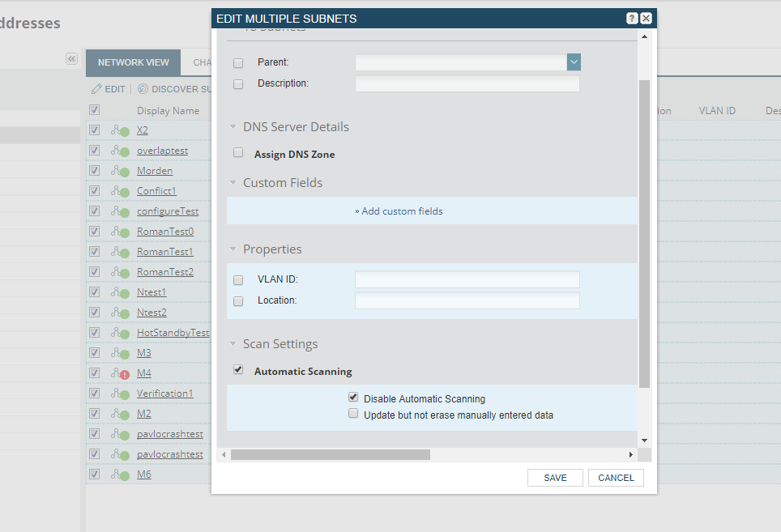Collapse Scan Settings section
This screenshot has height=532, width=781.
click(233, 344)
